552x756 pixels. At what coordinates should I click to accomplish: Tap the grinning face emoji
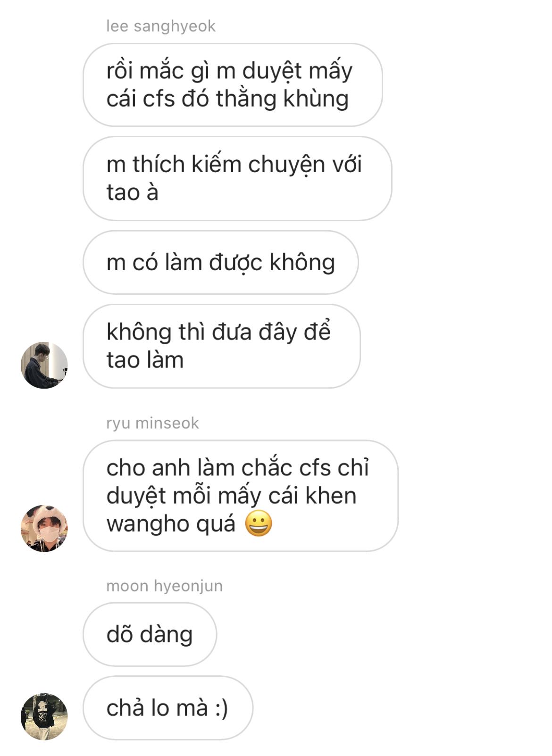point(259,523)
